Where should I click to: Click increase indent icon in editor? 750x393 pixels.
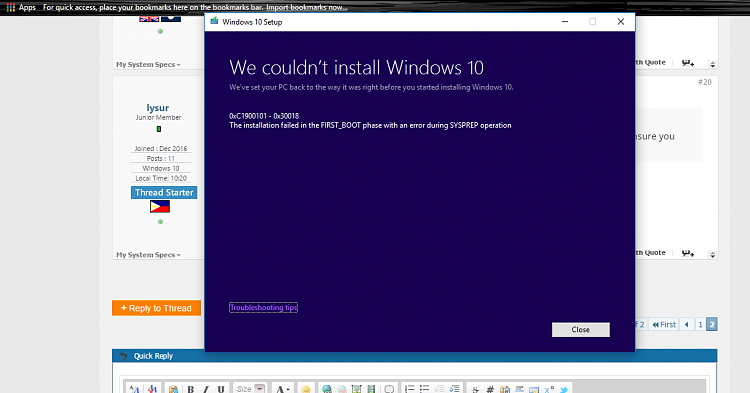click(454, 389)
